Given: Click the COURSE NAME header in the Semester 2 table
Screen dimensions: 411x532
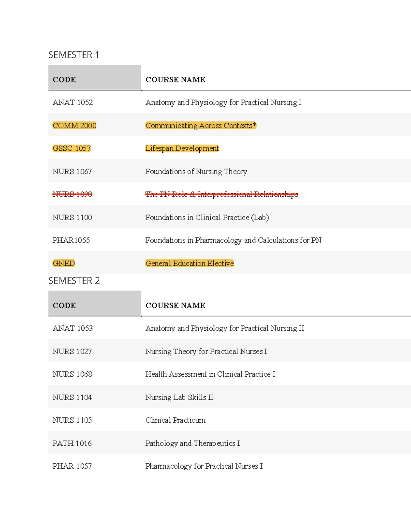Looking at the screenshot, I should pyautogui.click(x=175, y=305).
